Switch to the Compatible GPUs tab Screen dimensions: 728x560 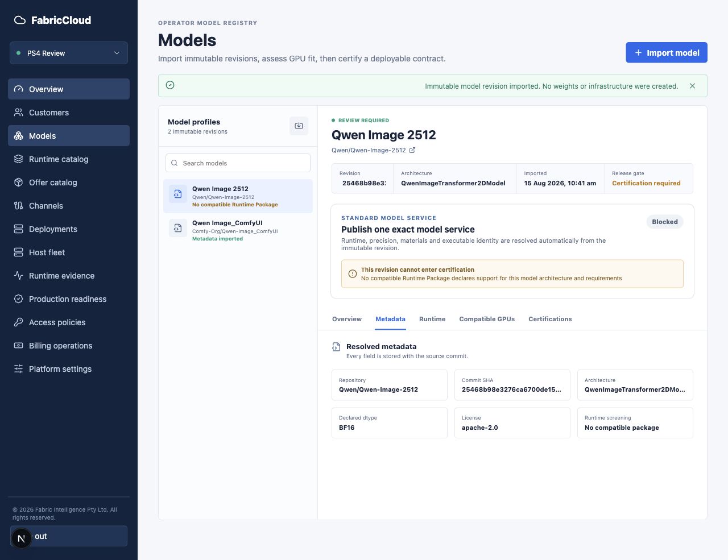(x=487, y=320)
